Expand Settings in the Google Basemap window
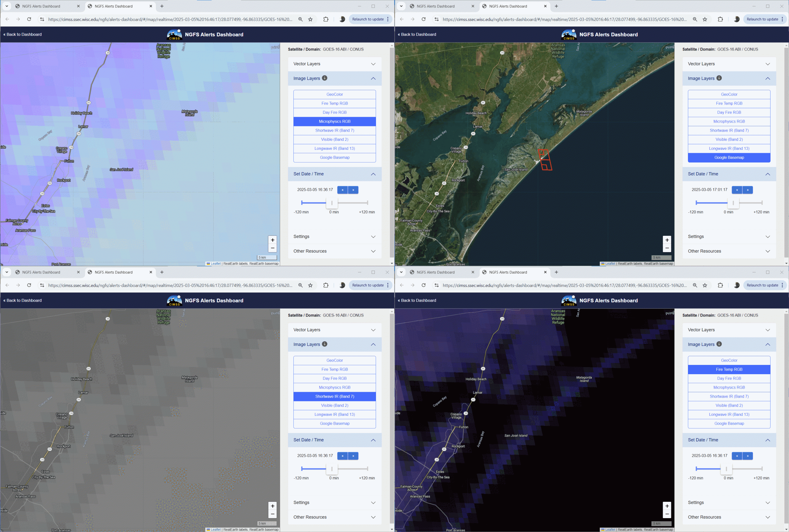 (x=729, y=236)
